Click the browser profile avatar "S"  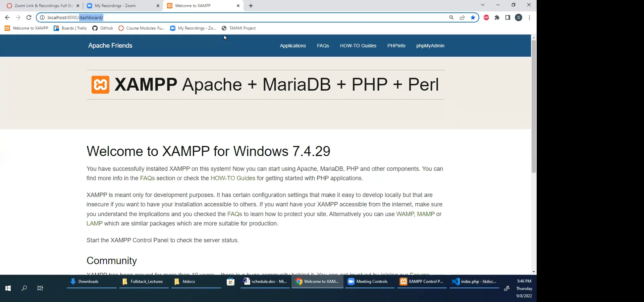tap(519, 17)
